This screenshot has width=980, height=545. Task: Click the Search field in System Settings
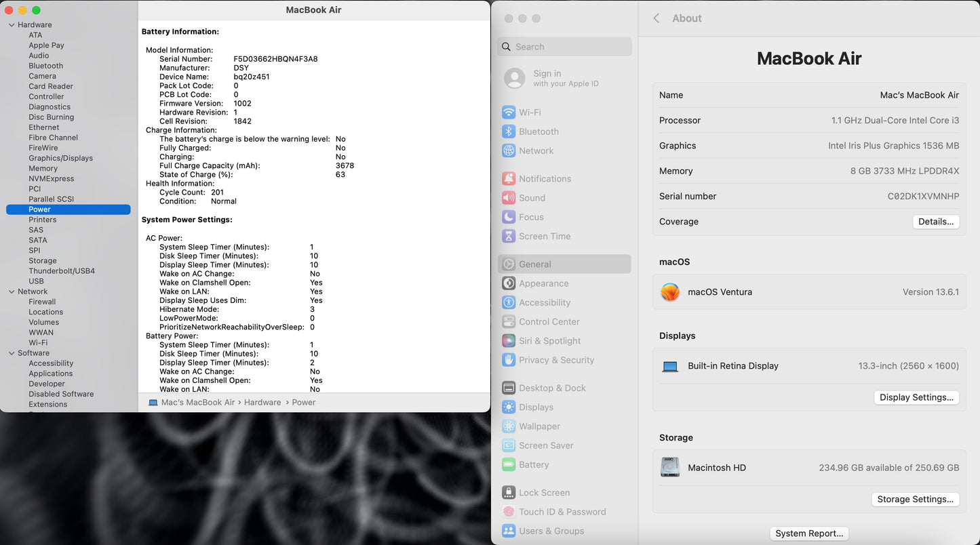570,47
